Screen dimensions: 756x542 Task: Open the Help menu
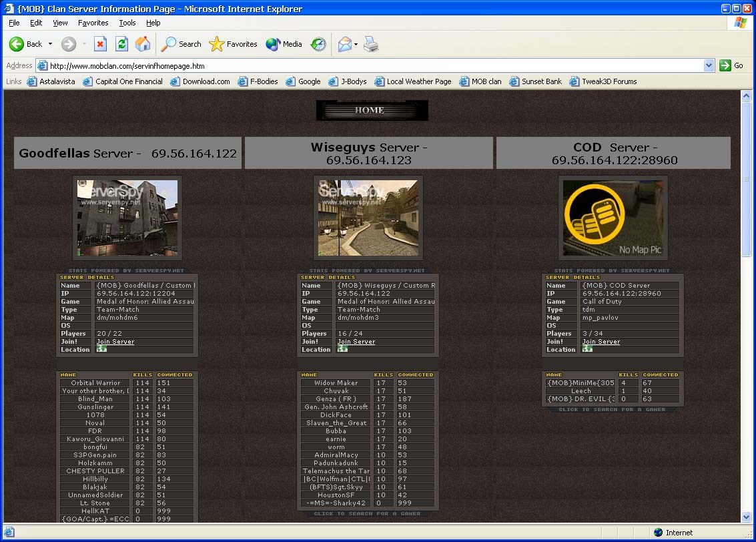pyautogui.click(x=153, y=23)
